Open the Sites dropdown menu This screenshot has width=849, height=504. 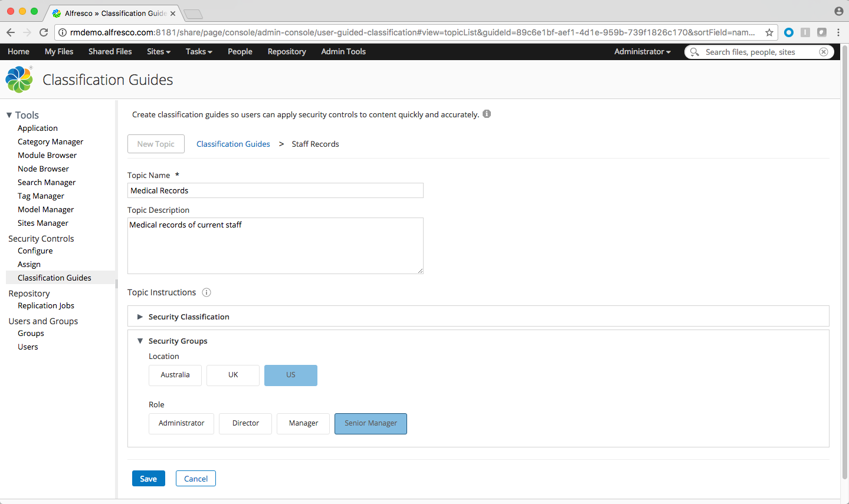click(x=158, y=52)
